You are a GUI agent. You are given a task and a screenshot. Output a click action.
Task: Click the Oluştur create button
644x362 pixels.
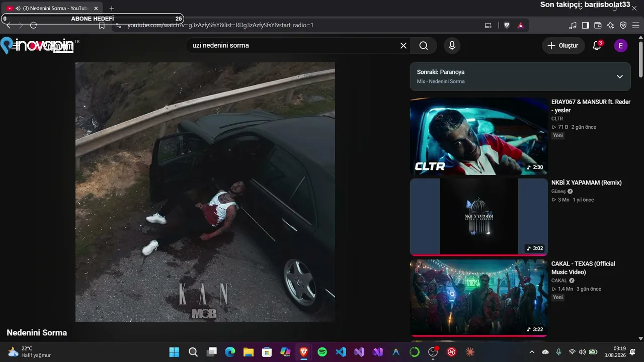563,46
